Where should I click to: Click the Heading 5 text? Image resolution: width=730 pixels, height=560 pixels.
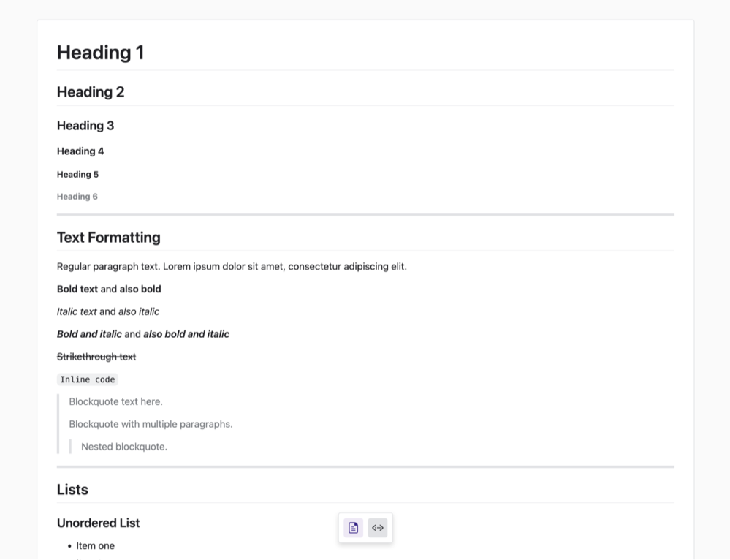tap(77, 175)
